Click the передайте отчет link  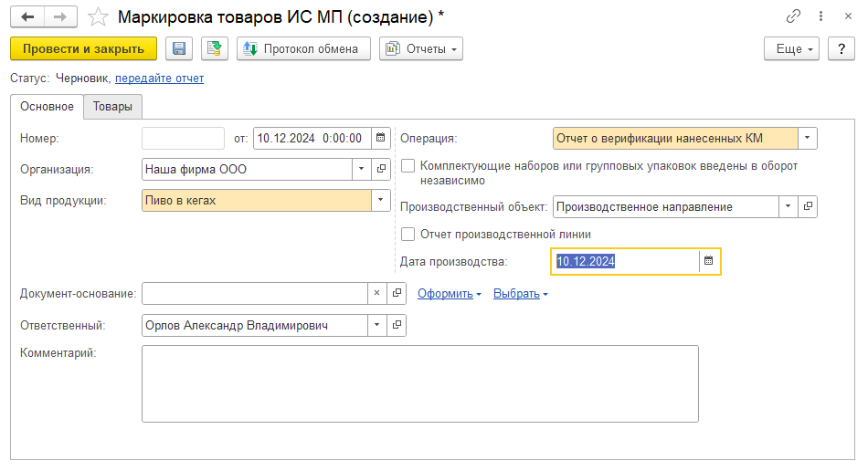coord(159,78)
